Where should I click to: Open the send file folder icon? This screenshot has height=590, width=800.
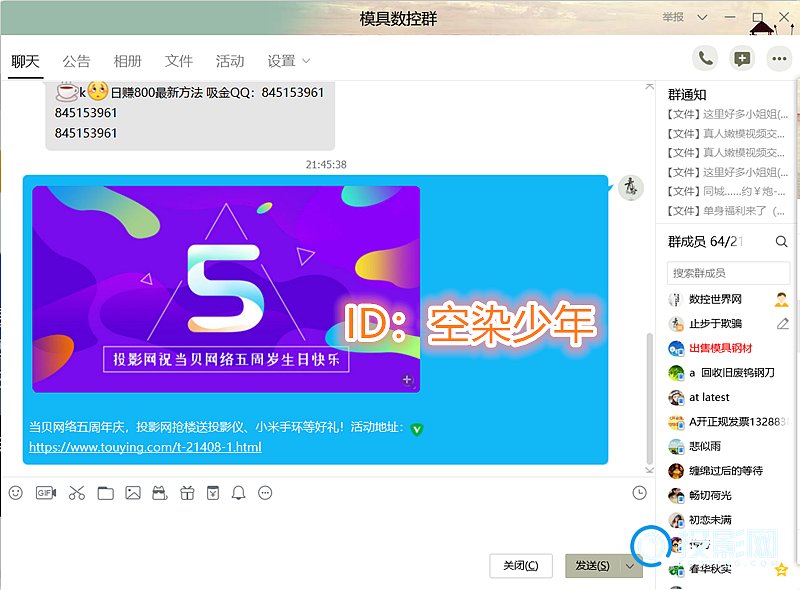pyautogui.click(x=106, y=493)
